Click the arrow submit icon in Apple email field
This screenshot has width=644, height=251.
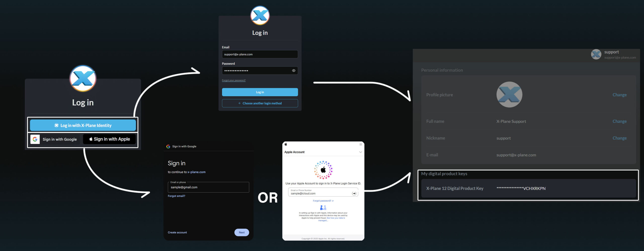coord(354,194)
